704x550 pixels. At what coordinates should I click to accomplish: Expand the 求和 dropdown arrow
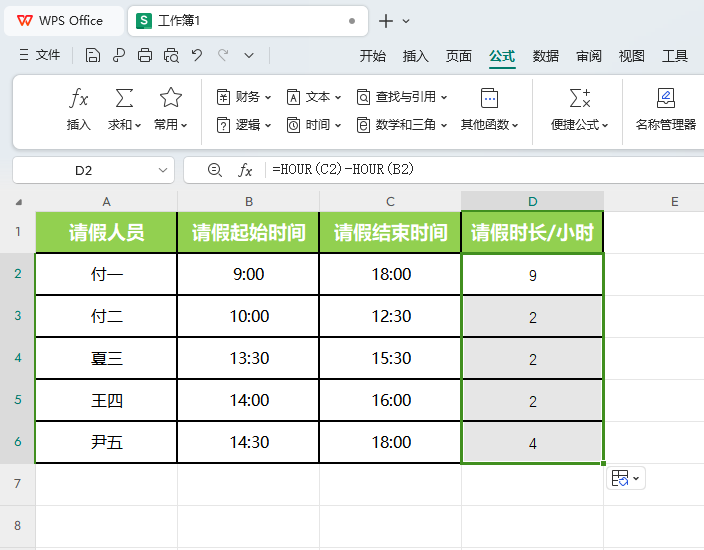point(138,125)
